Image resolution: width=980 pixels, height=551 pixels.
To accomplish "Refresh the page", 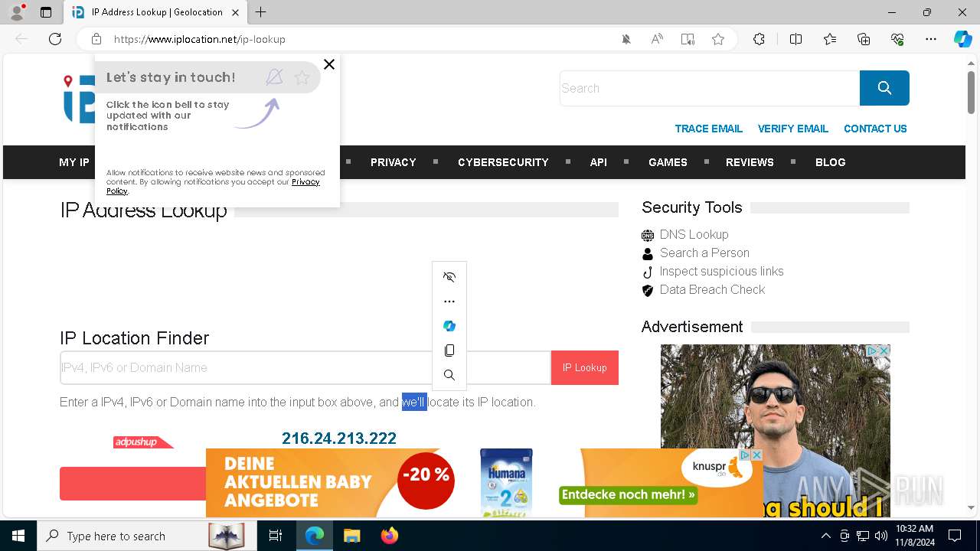I will (55, 39).
